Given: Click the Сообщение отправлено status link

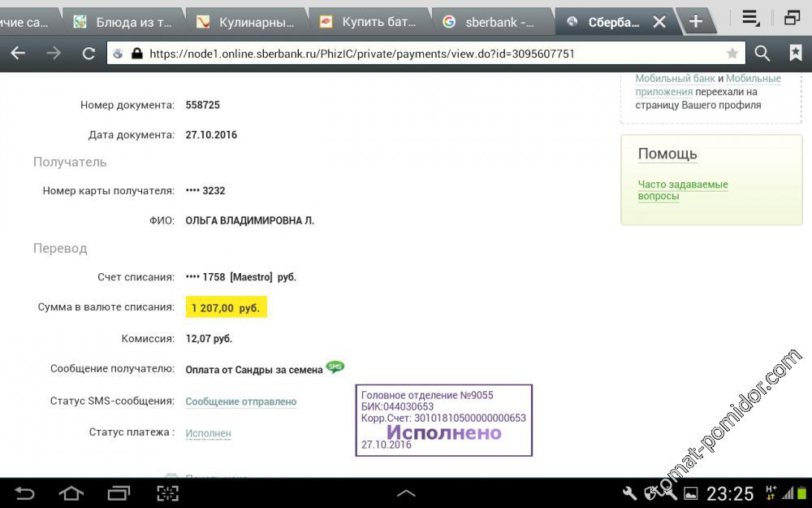Looking at the screenshot, I should 241,402.
